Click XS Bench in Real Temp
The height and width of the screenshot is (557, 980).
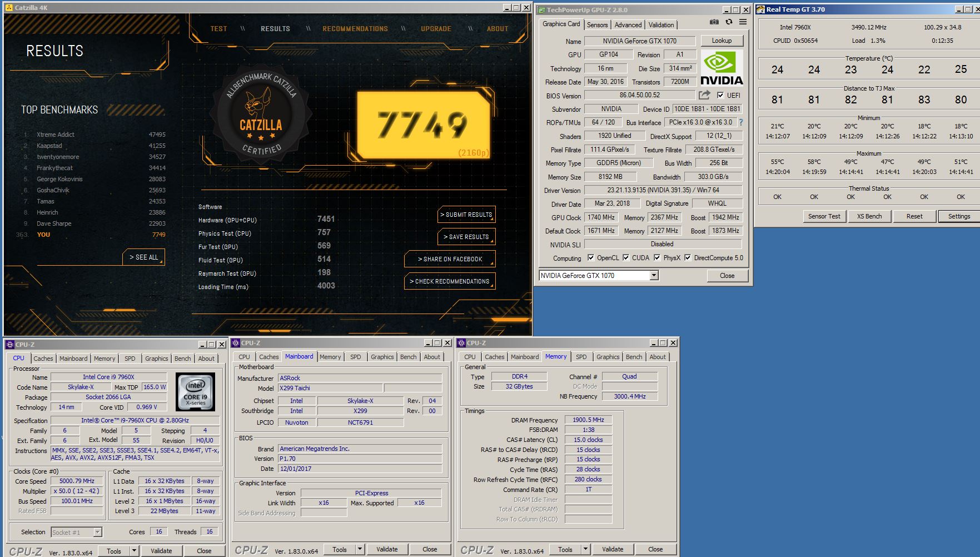point(869,216)
